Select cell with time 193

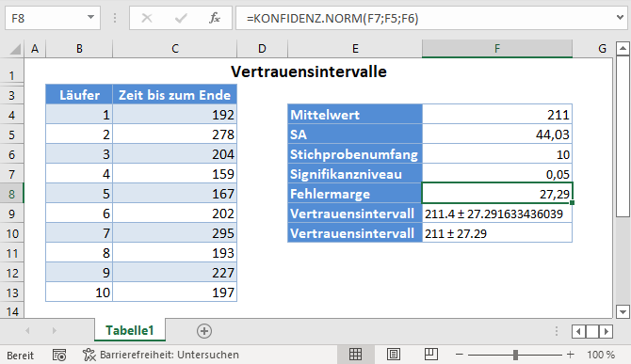[x=174, y=253]
